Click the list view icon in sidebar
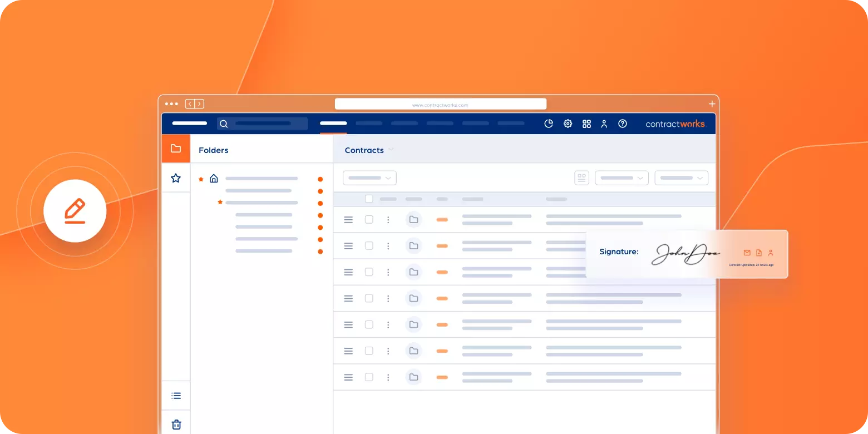Screen dimensions: 868x434 tap(176, 396)
